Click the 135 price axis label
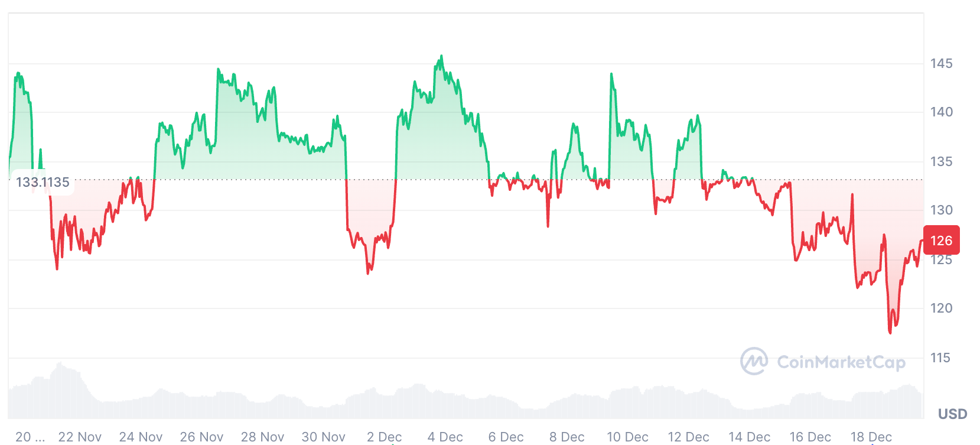980x445 pixels. [941, 161]
